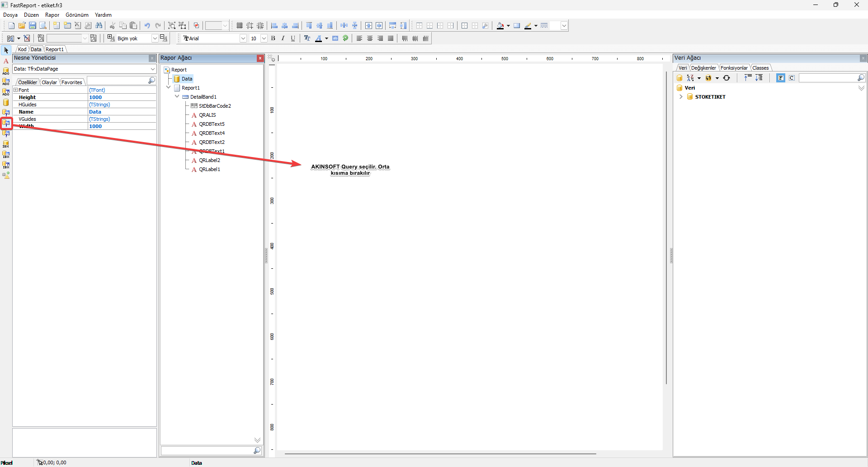
Task: Click the undo arrow icon
Action: pyautogui.click(x=147, y=26)
